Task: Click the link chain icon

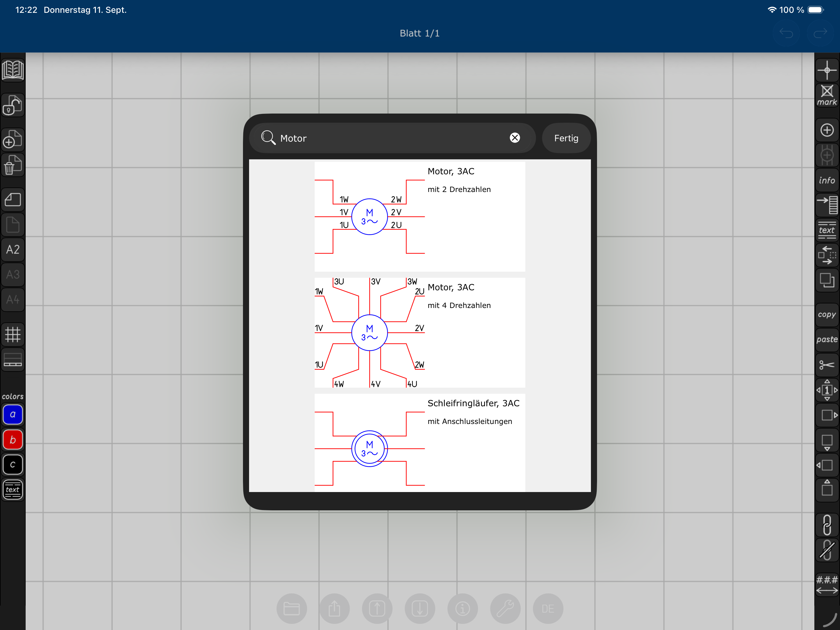Action: [x=827, y=525]
